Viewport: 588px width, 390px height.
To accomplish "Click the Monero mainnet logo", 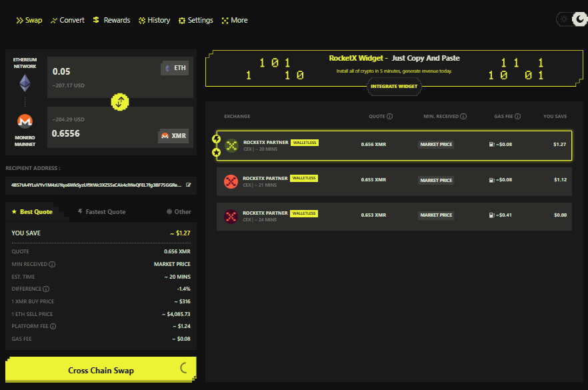I will 25,122.
